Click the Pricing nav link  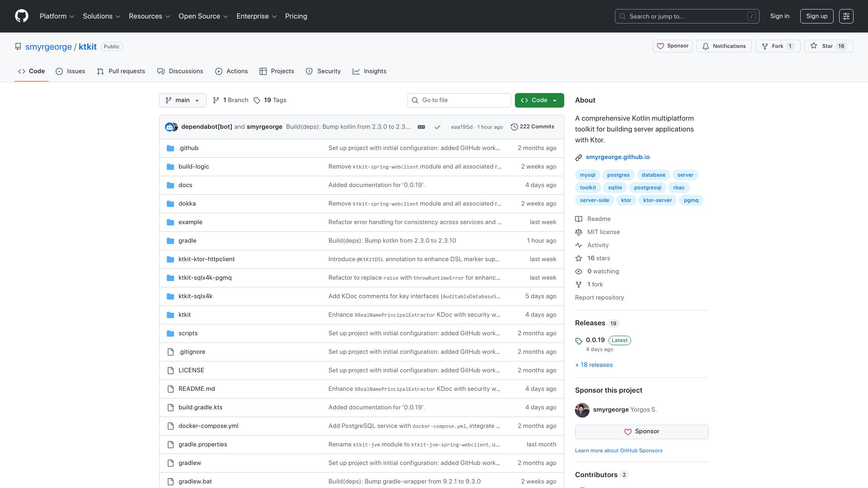(296, 16)
